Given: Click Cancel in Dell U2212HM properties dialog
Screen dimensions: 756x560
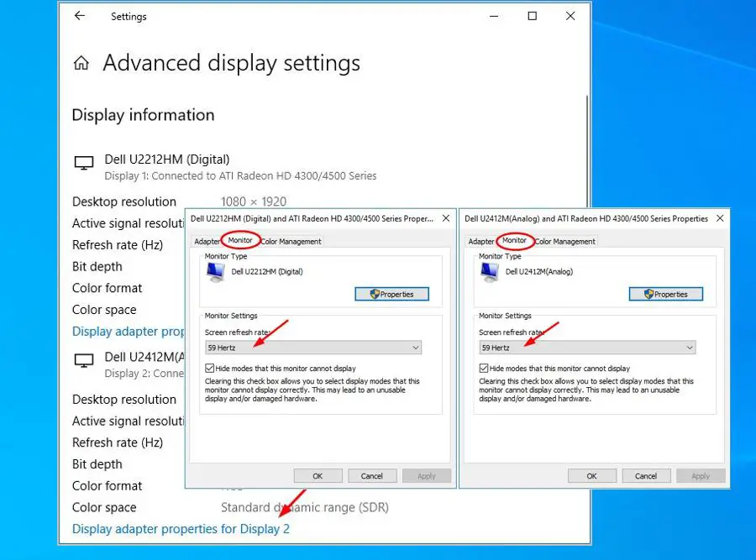Looking at the screenshot, I should click(x=372, y=476).
